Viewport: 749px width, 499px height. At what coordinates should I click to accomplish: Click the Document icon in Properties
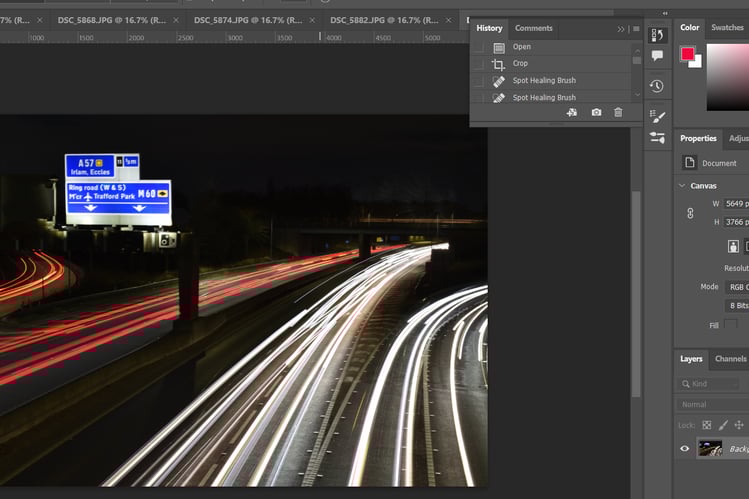(689, 162)
